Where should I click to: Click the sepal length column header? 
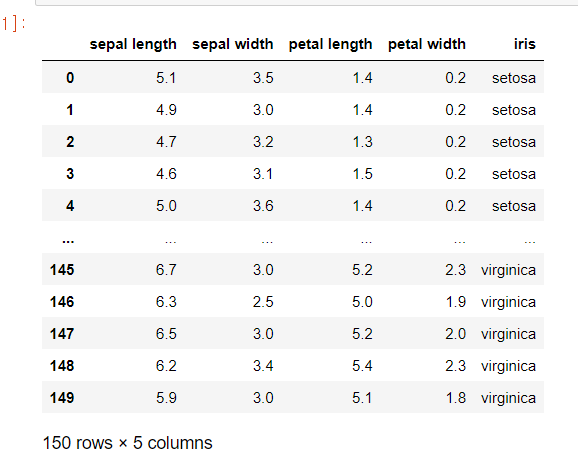pos(133,44)
